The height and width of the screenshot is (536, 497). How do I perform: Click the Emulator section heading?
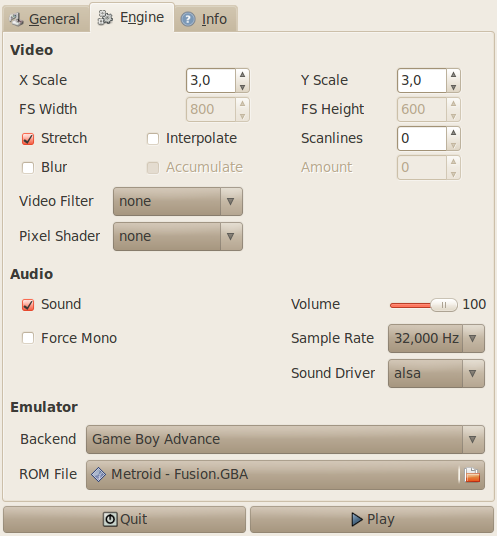pyautogui.click(x=44, y=407)
